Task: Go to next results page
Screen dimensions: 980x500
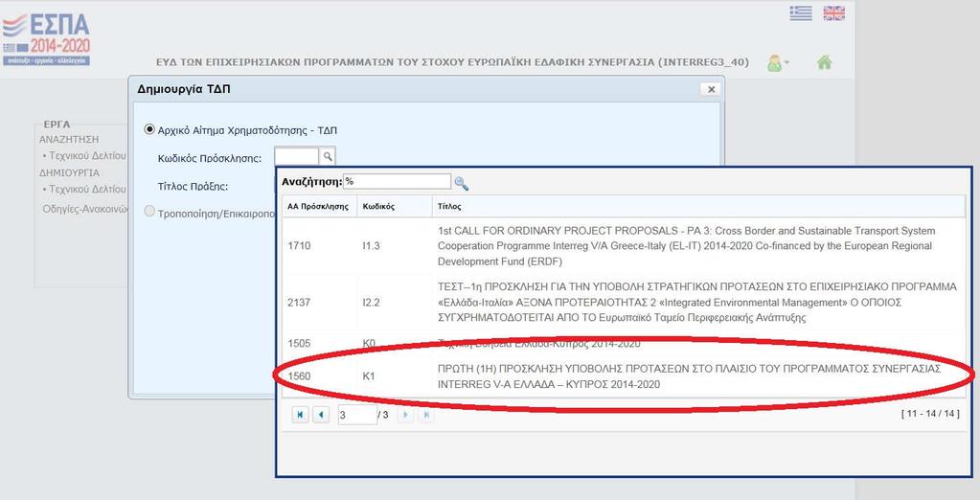Action: point(405,415)
